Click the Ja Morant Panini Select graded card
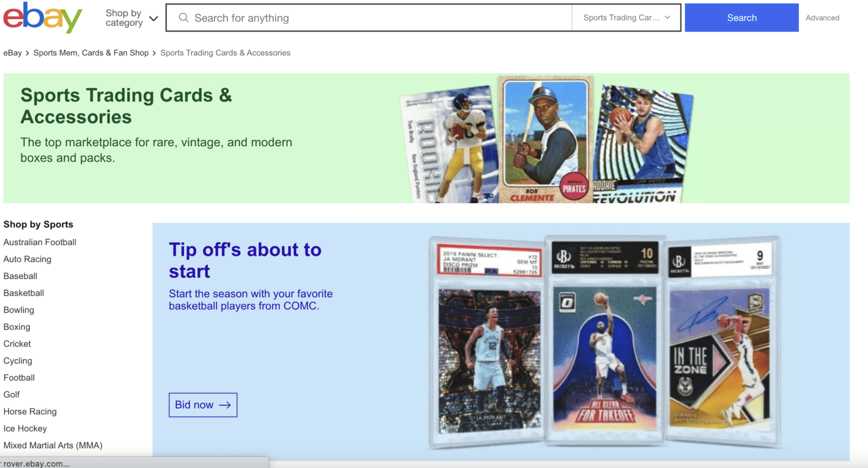Image resolution: width=868 pixels, height=468 pixels. pos(487,342)
